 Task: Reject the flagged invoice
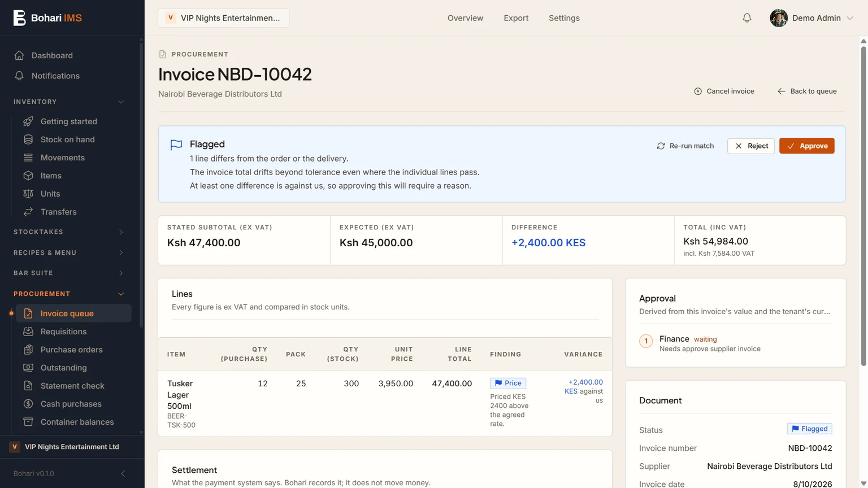pyautogui.click(x=751, y=146)
